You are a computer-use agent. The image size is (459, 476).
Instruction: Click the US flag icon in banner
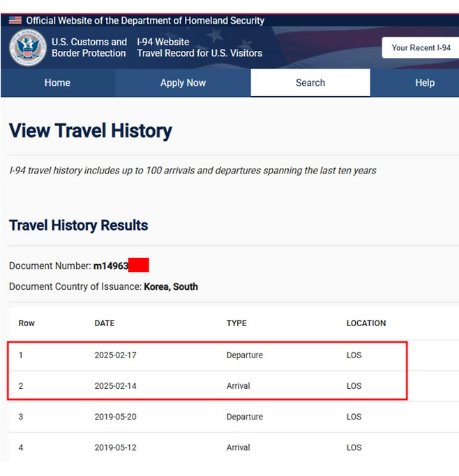pos(15,21)
